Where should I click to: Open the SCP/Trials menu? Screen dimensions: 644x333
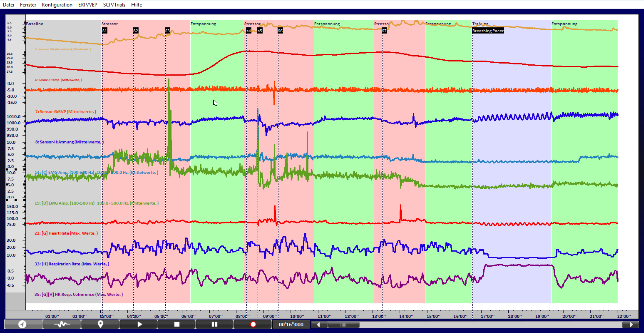114,5
